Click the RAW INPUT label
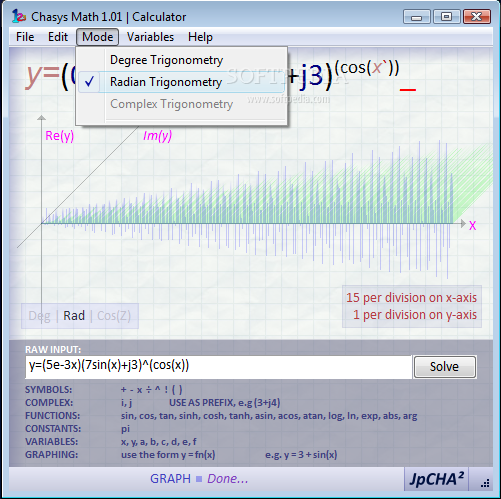 click(53, 349)
